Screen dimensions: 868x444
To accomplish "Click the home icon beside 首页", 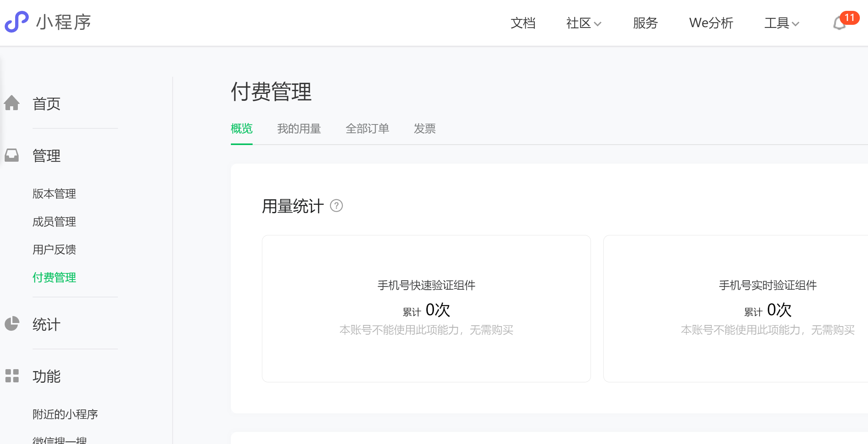I will click(12, 103).
